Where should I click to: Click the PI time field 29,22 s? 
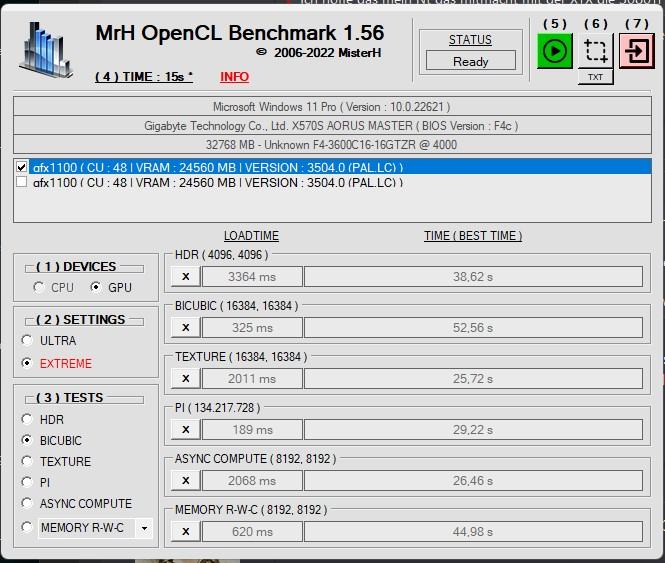pos(473,429)
